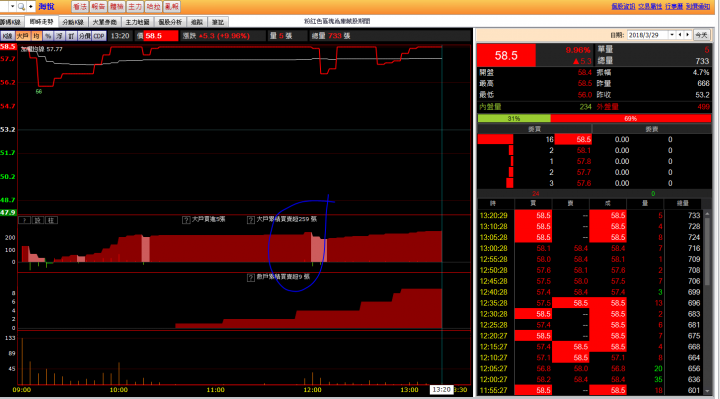Open the date picker dropdown arrow

coord(672,35)
